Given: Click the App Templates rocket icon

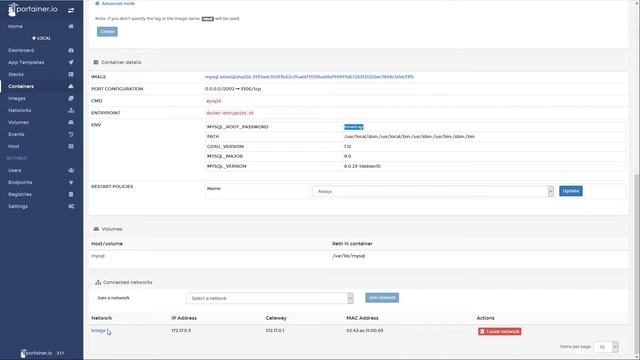Looking at the screenshot, I should [71, 62].
